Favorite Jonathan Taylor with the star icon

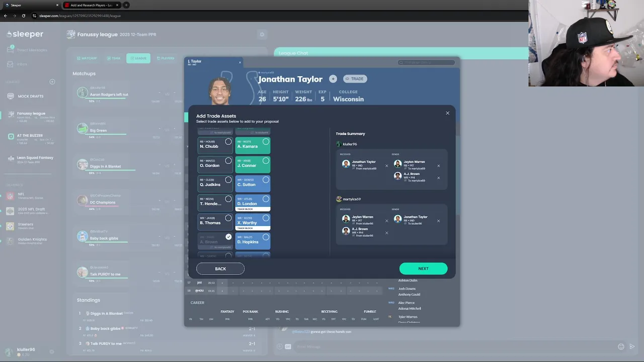[x=333, y=79]
